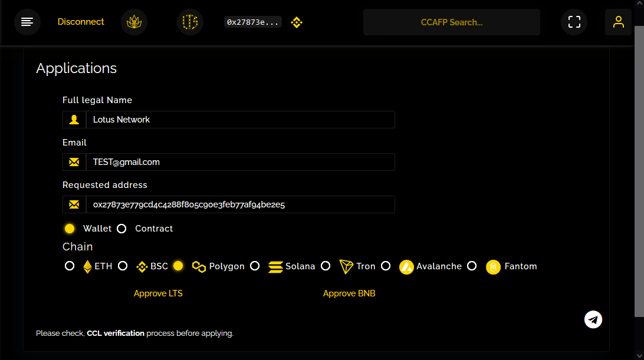Click the Solana chain logo

click(275, 267)
